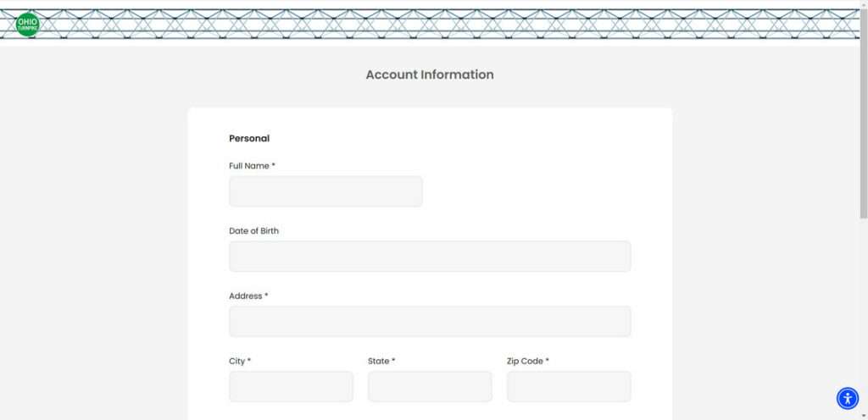This screenshot has height=420, width=868.
Task: Click the "City *" field label
Action: [240, 362]
